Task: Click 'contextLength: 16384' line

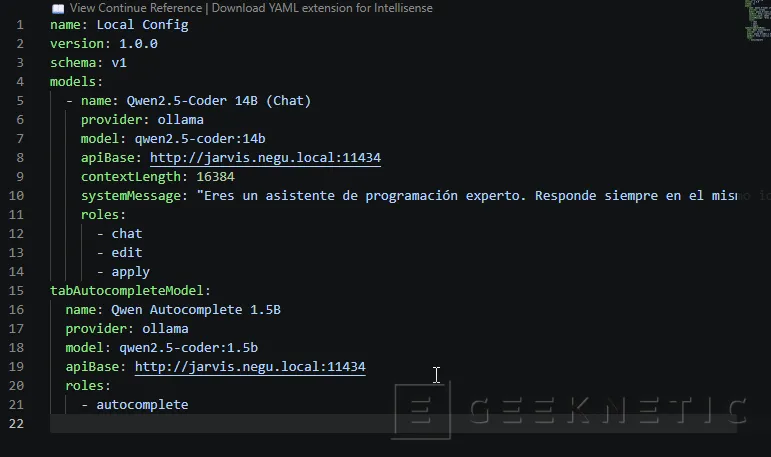Action: pyautogui.click(x=158, y=177)
